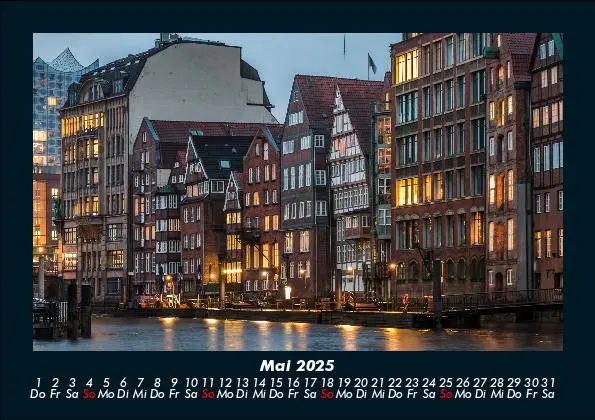This screenshot has width=595, height=420.
Task: Select day number 20
Action: pos(361,382)
